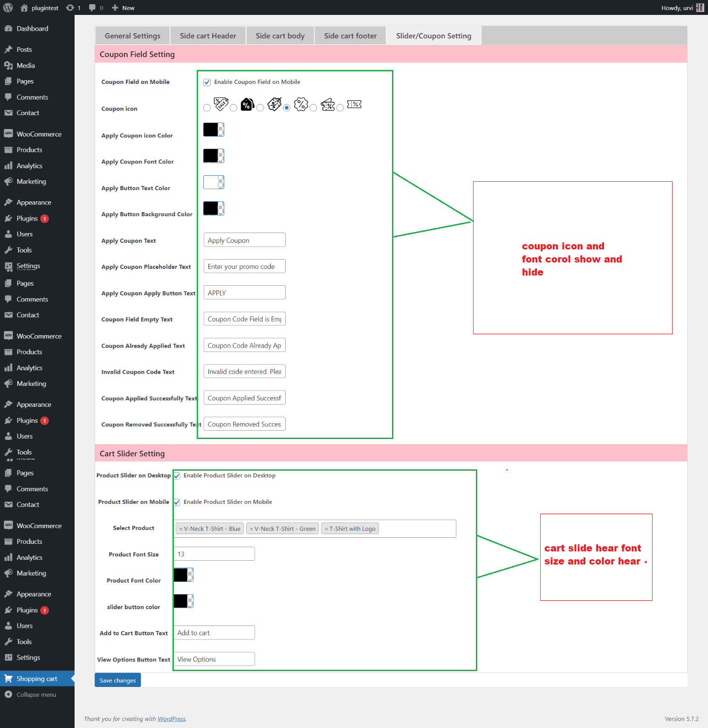Click the Coupon Field Empty Text input
This screenshot has width=708, height=728.
[244, 319]
